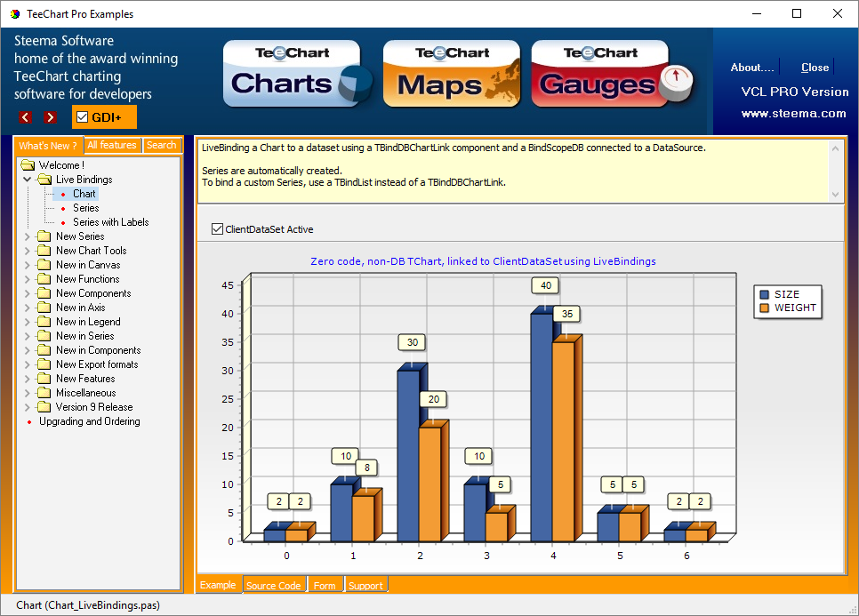The image size is (859, 616).
Task: Click the New Series folder icon
Action: tap(44, 236)
